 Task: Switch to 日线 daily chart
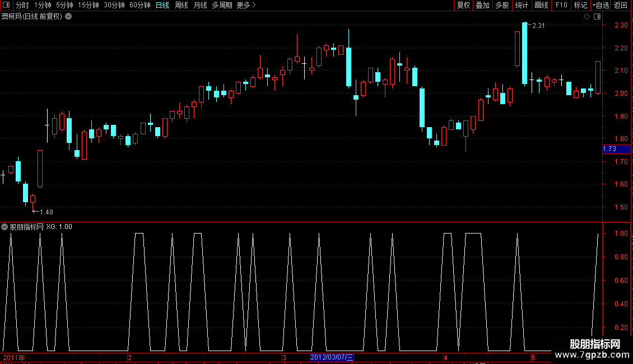tap(162, 5)
